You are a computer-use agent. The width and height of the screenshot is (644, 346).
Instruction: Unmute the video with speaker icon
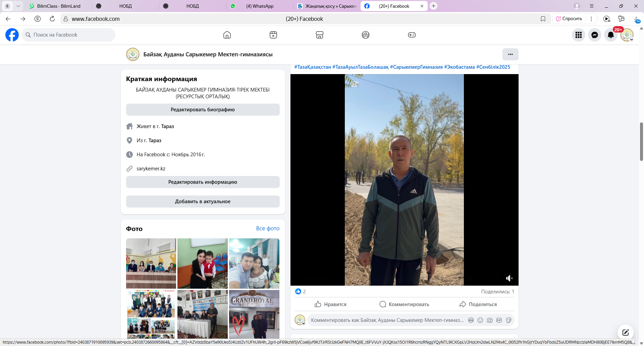[x=509, y=278]
